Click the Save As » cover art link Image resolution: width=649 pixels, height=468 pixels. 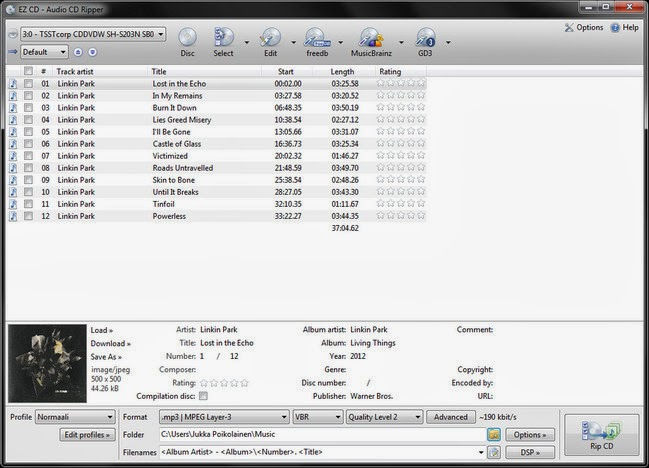click(106, 357)
